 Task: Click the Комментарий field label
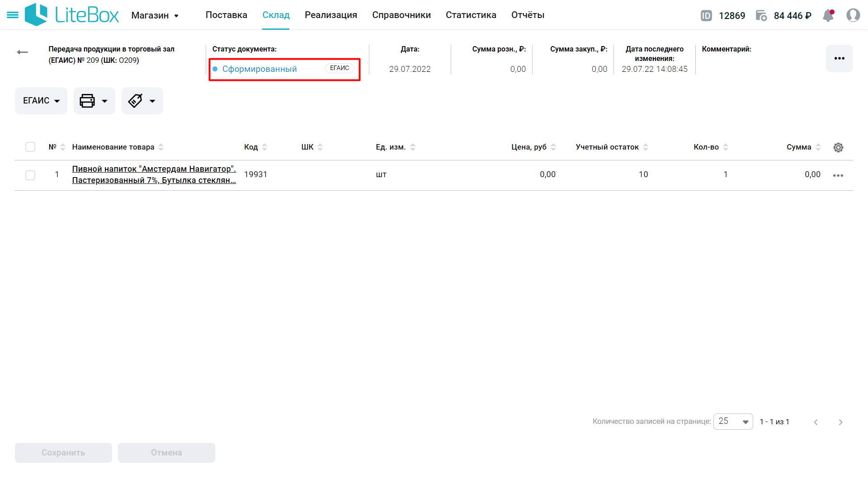(x=726, y=49)
